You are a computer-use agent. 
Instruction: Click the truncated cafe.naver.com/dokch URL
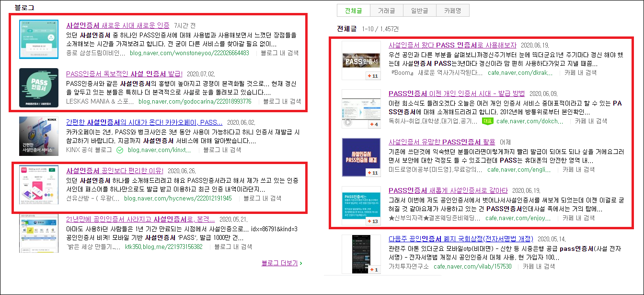(x=529, y=121)
